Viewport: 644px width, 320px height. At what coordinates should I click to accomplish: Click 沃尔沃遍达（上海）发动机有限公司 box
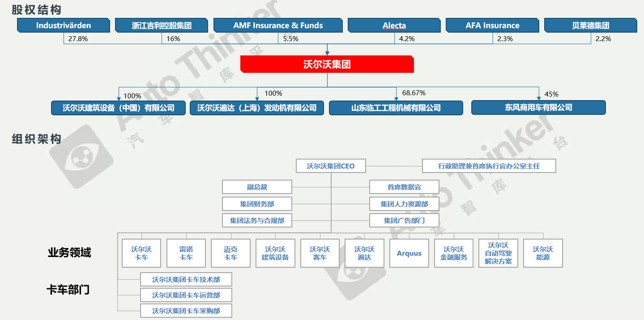(x=257, y=108)
